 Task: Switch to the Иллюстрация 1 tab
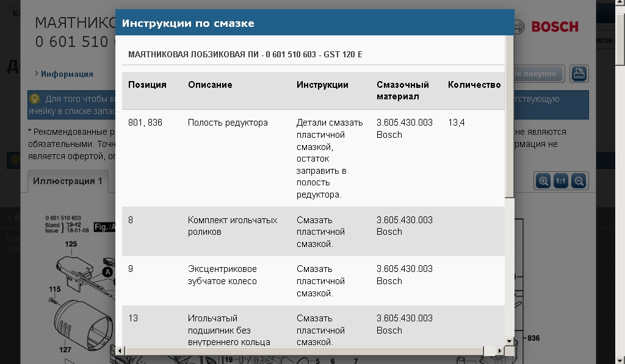tap(68, 181)
